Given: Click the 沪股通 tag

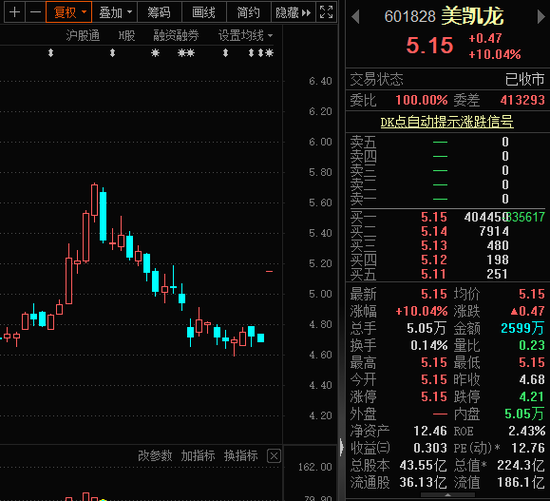Looking at the screenshot, I should click(83, 35).
